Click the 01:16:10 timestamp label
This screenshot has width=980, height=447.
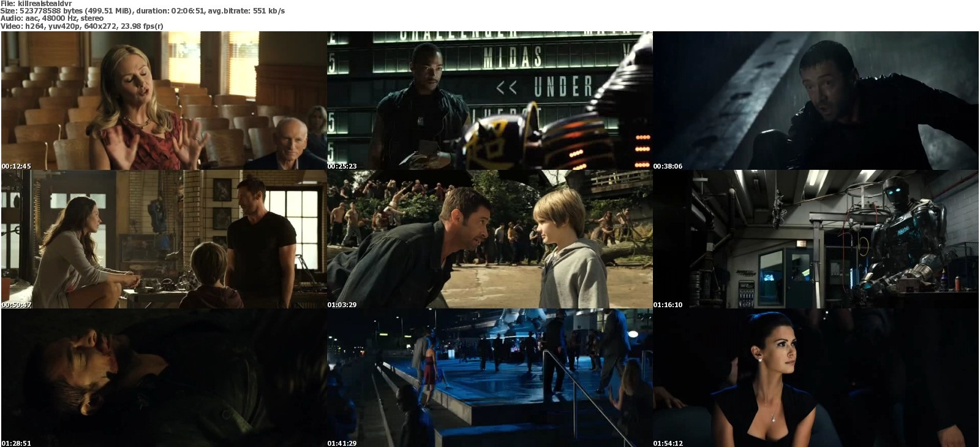pos(668,305)
